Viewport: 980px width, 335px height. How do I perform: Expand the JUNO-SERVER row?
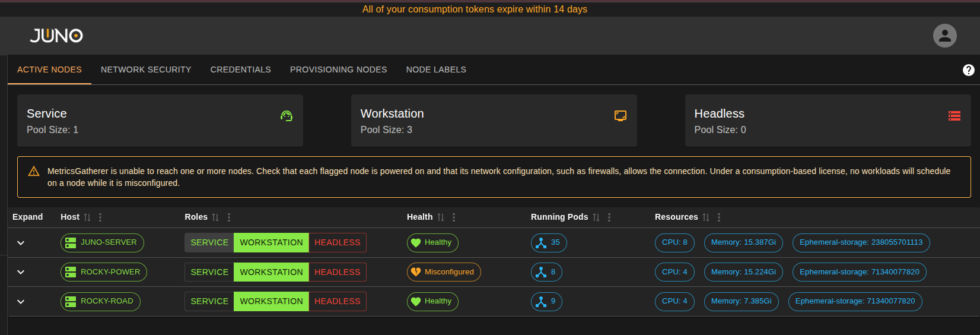21,243
